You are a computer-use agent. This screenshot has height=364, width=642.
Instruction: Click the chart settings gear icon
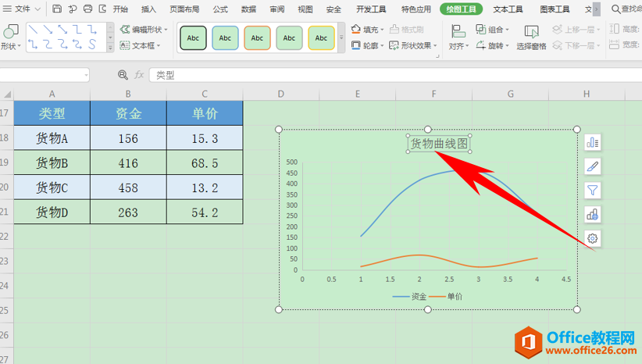point(593,238)
